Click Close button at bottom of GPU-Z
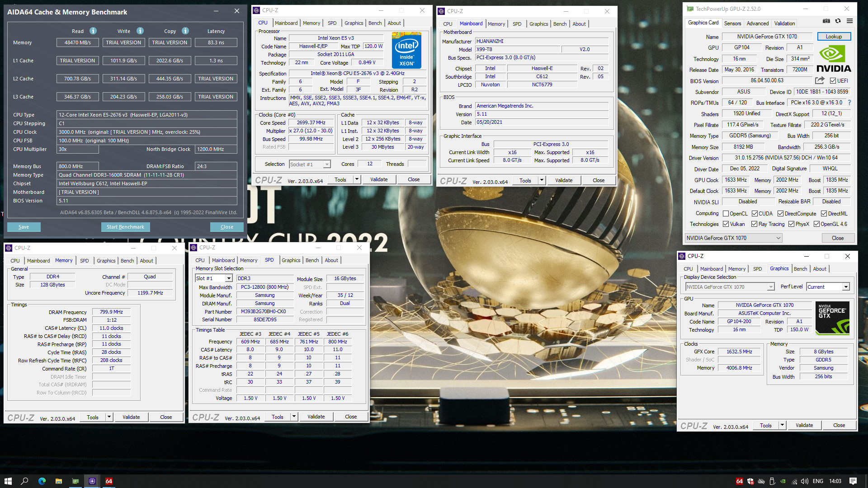The width and height of the screenshot is (868, 488). (837, 238)
